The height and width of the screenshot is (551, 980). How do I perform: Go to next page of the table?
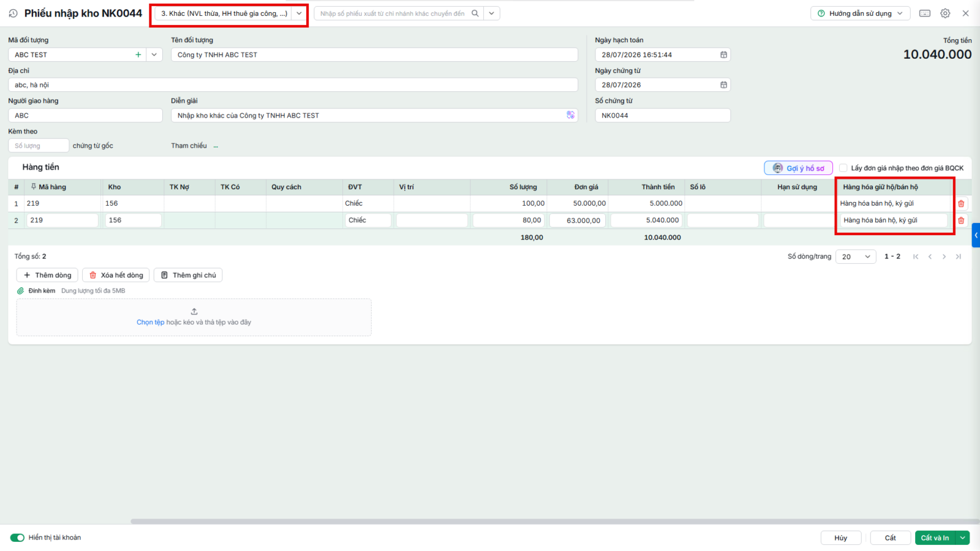coord(944,257)
